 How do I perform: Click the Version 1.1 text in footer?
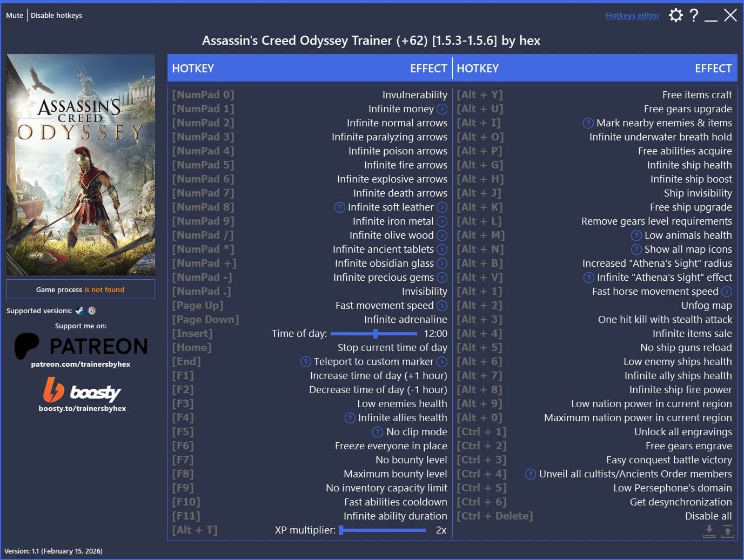[x=53, y=551]
